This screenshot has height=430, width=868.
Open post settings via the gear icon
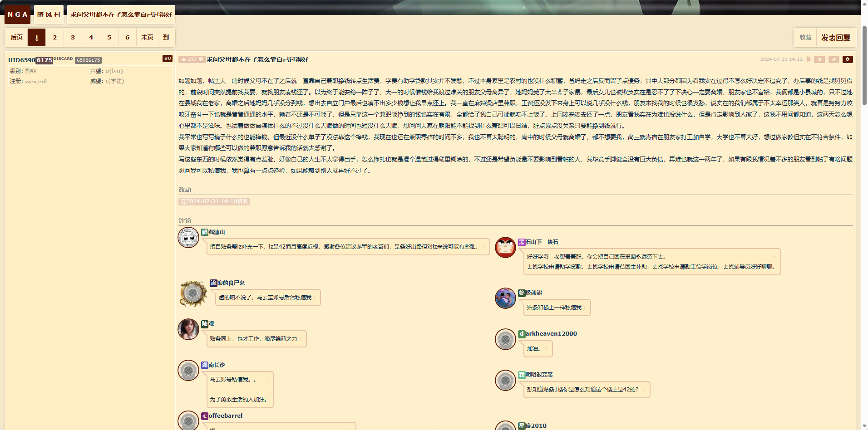point(847,59)
